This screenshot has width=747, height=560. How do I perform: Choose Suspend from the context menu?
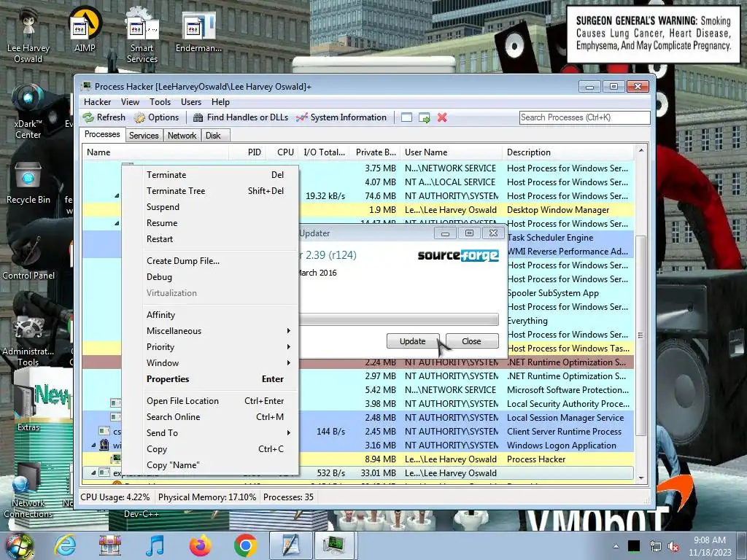click(211, 207)
